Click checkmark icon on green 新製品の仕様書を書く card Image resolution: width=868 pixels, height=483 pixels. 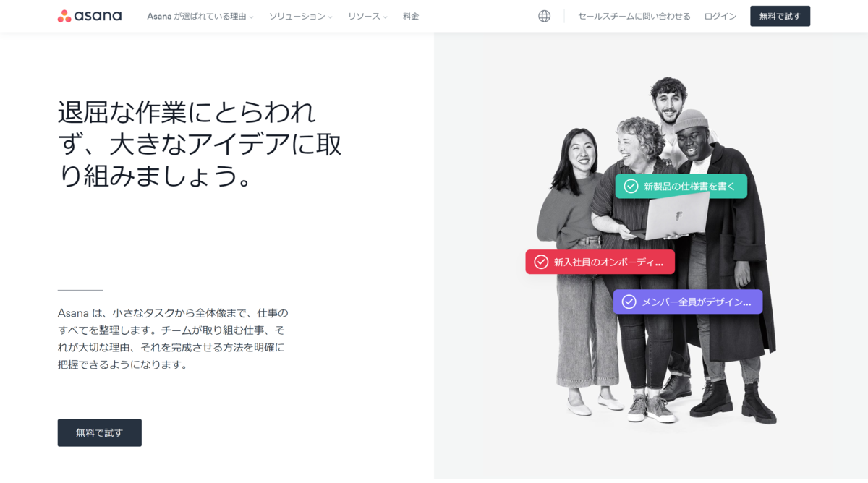coord(631,187)
